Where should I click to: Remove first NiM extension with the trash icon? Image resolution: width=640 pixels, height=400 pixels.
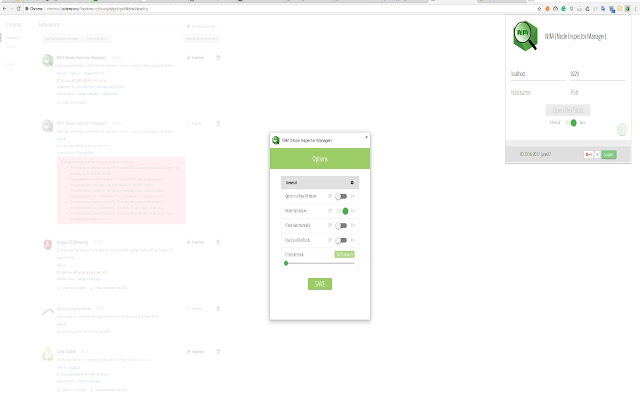(218, 58)
